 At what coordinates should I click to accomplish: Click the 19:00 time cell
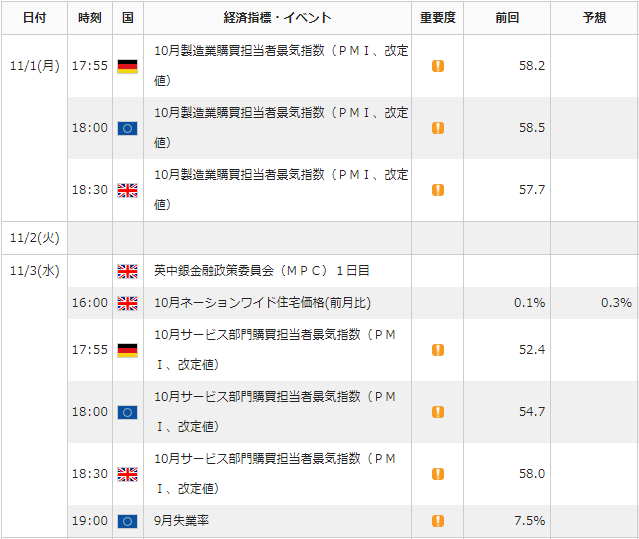point(90,521)
